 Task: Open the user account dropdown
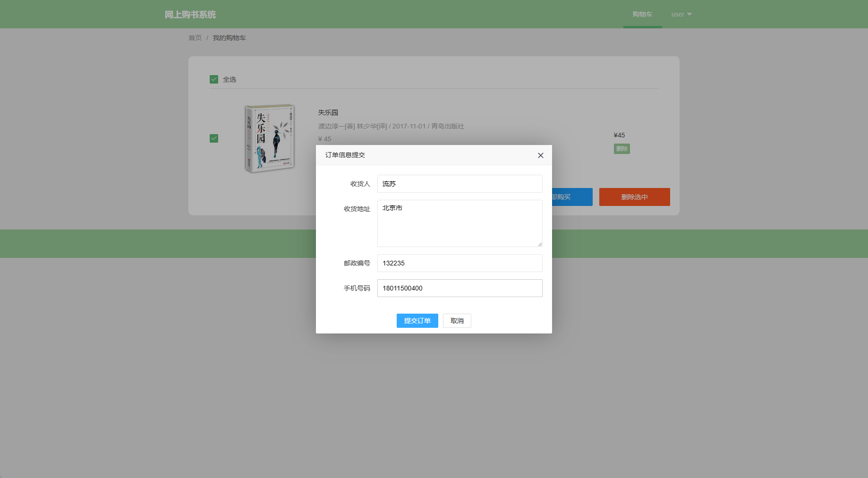coord(681,14)
